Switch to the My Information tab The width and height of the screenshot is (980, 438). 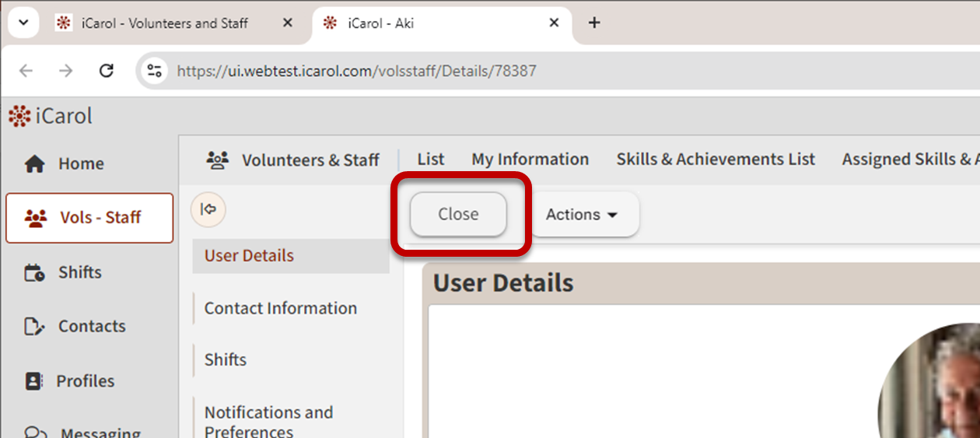coord(530,159)
